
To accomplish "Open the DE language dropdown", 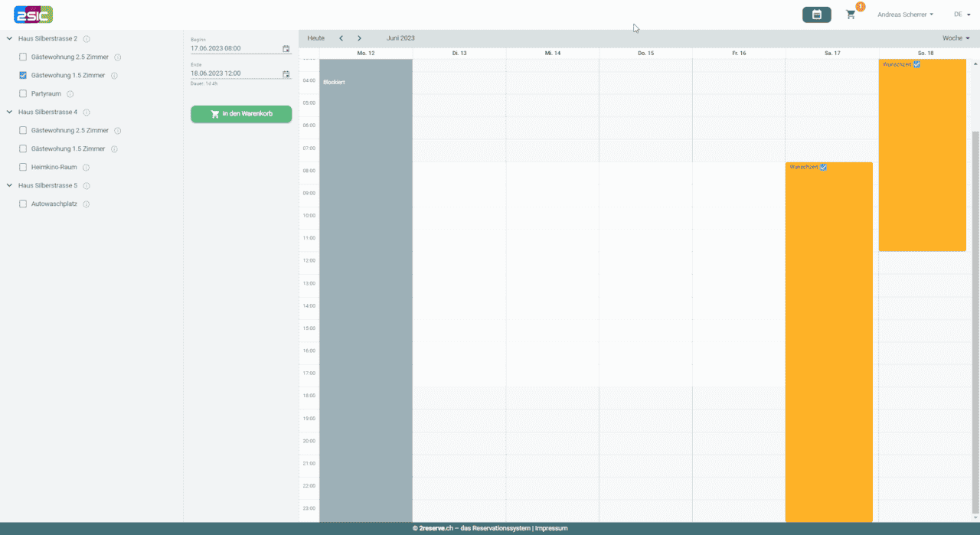I will point(962,15).
